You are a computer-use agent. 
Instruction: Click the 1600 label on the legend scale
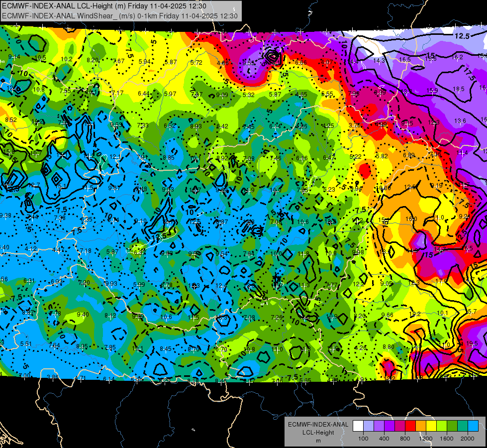(x=447, y=439)
